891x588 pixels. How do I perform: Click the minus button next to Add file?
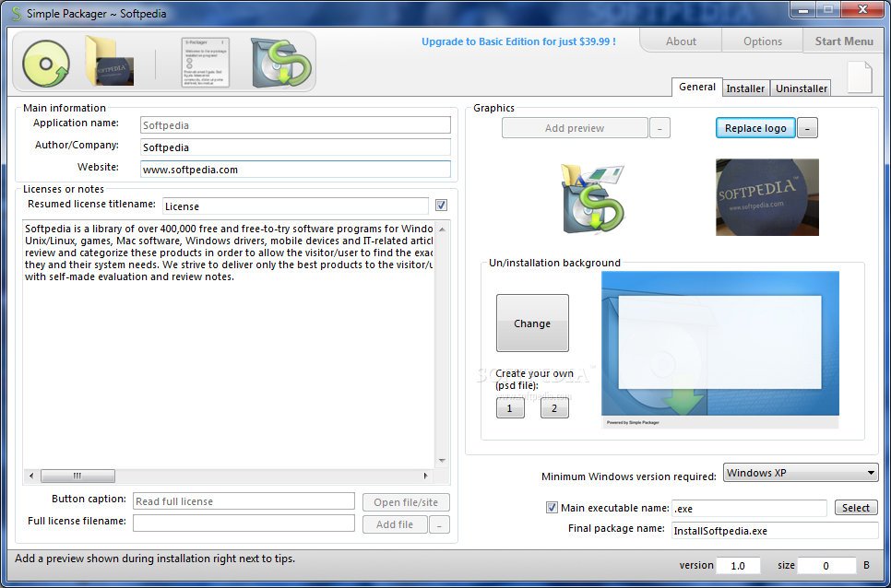(x=439, y=524)
